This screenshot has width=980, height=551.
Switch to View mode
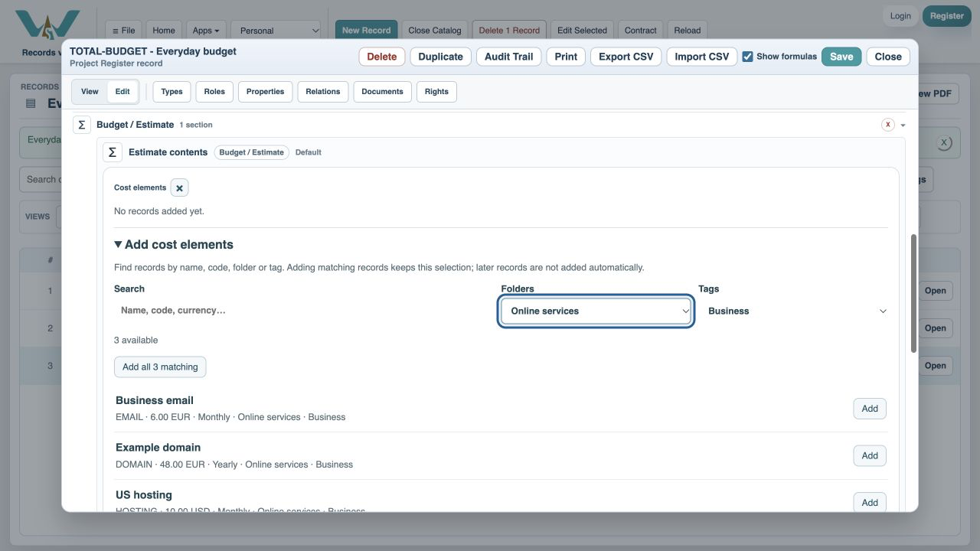[90, 92]
